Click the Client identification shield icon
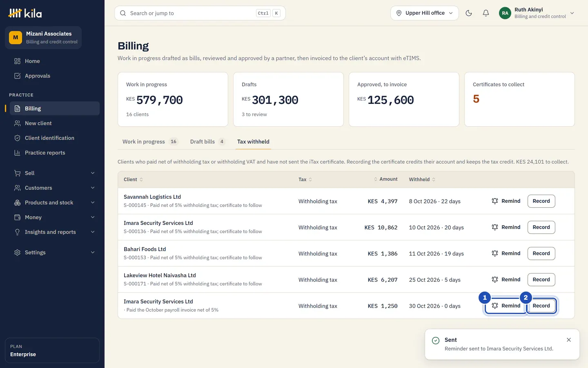This screenshot has height=368, width=588. pos(17,138)
